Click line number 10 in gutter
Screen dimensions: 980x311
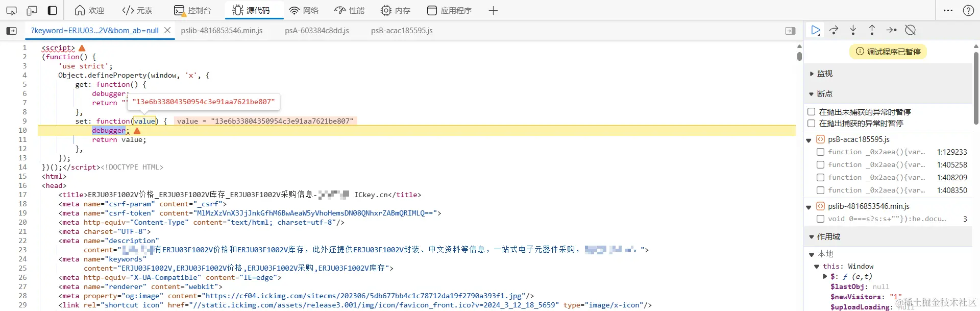click(22, 130)
